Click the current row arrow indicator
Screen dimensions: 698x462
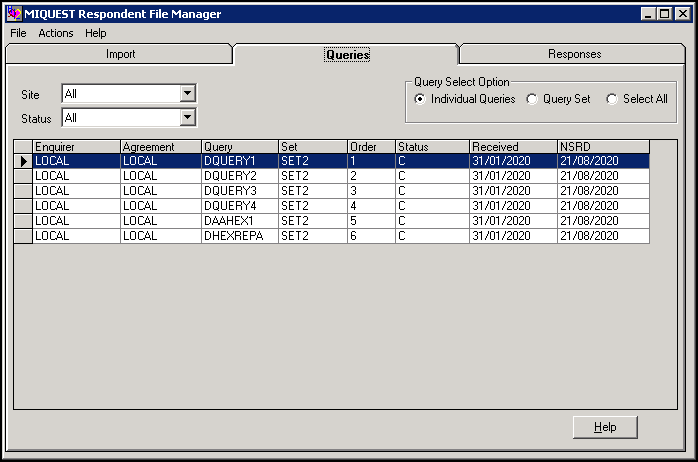point(23,161)
